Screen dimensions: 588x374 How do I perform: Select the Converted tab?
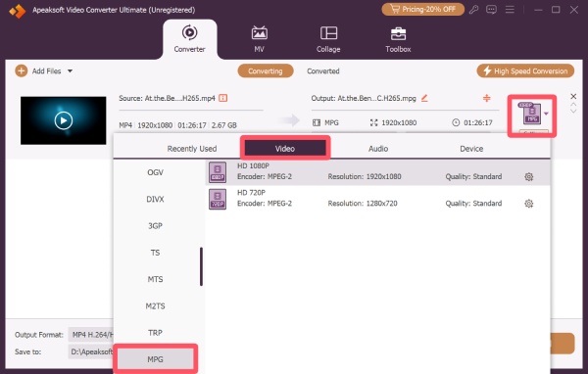[322, 70]
